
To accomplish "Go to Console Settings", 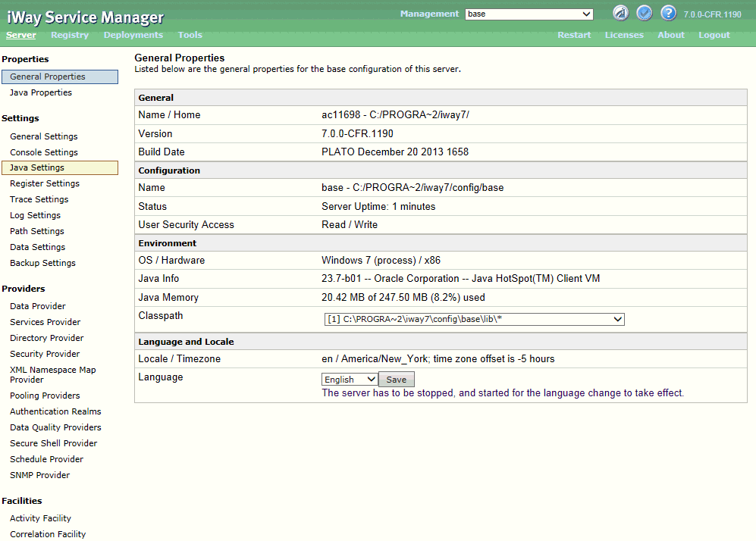I will click(44, 152).
